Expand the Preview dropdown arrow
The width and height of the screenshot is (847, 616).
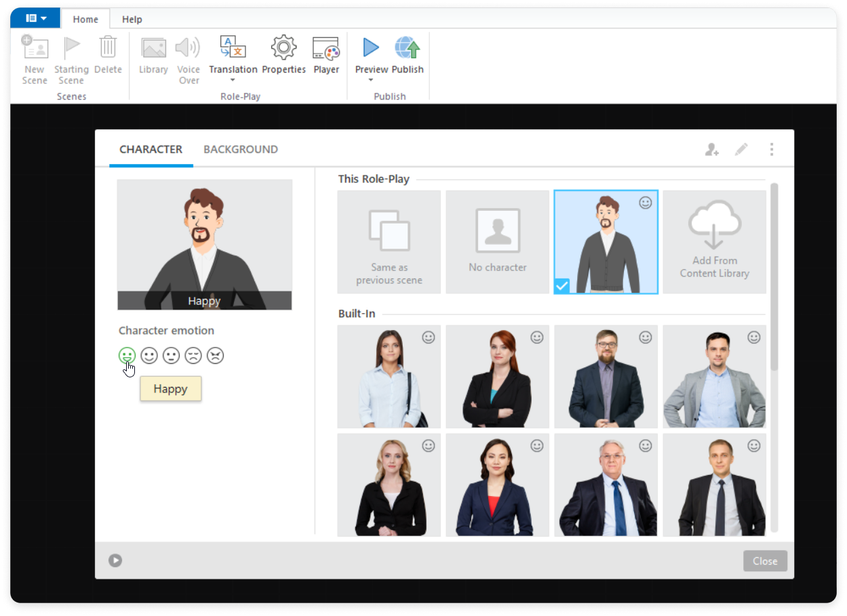pyautogui.click(x=371, y=81)
